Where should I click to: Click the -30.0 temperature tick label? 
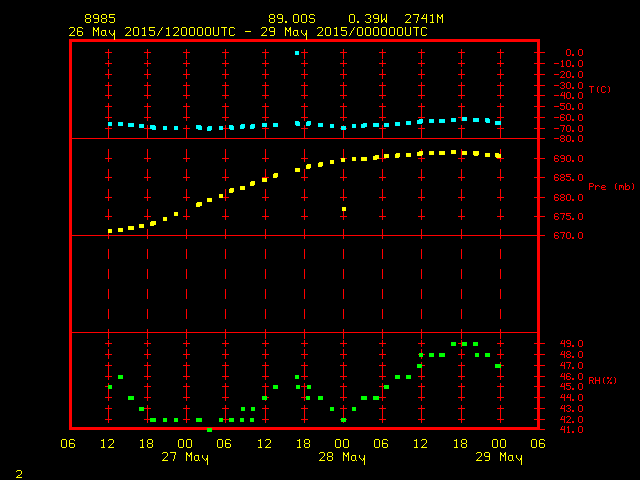click(x=569, y=85)
